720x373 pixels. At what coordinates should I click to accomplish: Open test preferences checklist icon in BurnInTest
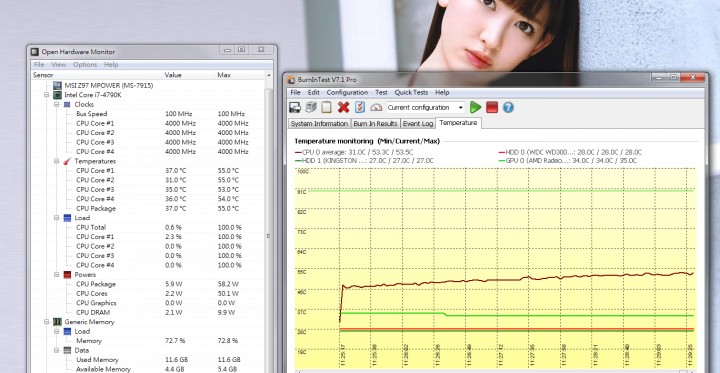tap(360, 107)
